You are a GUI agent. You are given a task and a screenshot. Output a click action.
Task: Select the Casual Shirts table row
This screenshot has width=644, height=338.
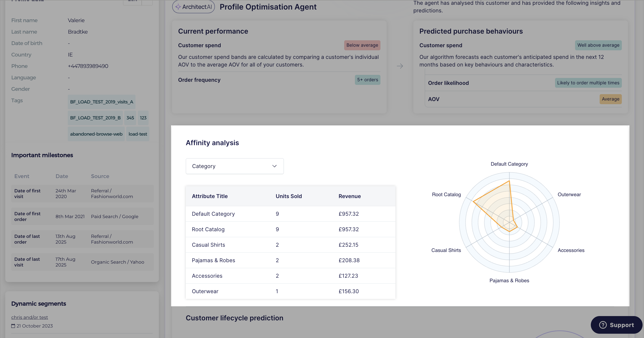[290, 245]
